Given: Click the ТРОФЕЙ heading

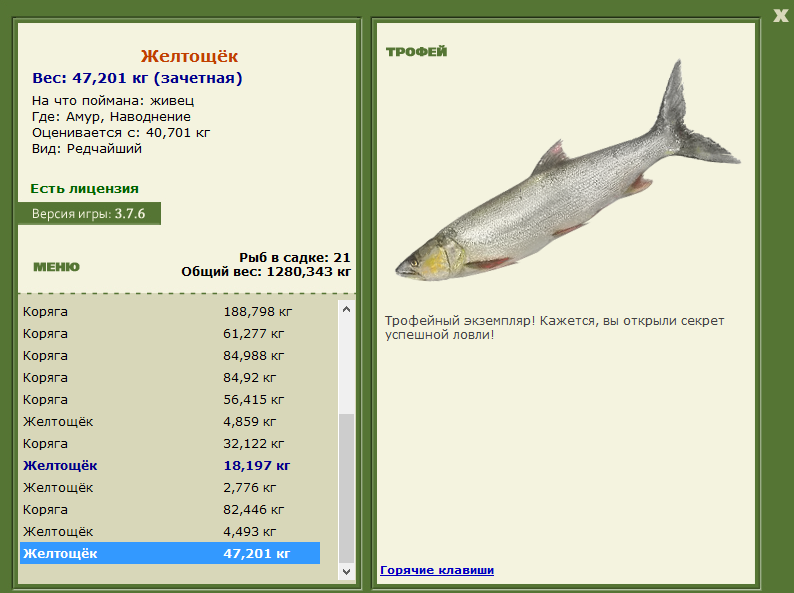Looking at the screenshot, I should (x=416, y=52).
